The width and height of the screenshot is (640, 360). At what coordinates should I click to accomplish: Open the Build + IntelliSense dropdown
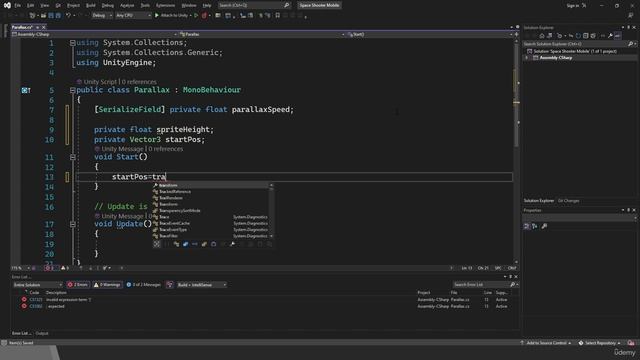pos(201,285)
